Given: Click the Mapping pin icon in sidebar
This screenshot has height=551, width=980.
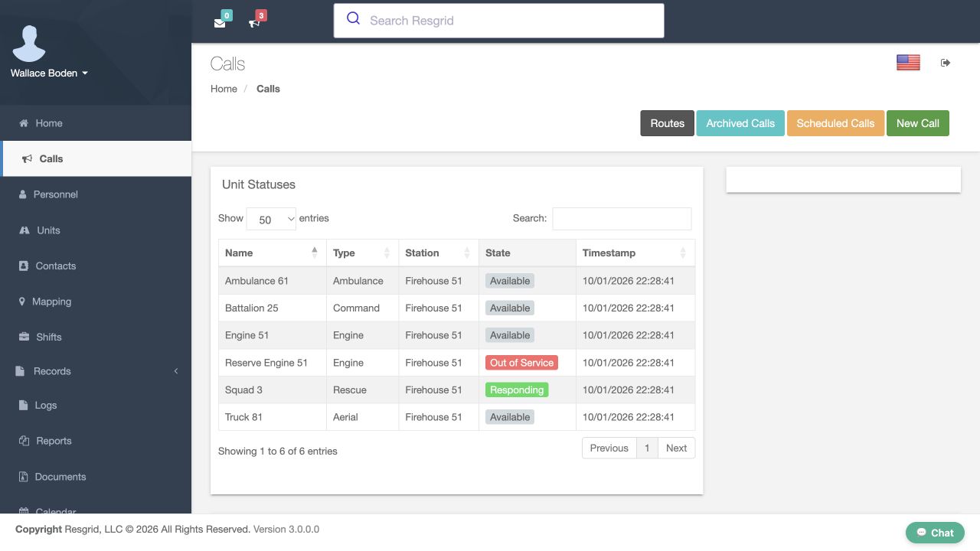Looking at the screenshot, I should pyautogui.click(x=22, y=302).
